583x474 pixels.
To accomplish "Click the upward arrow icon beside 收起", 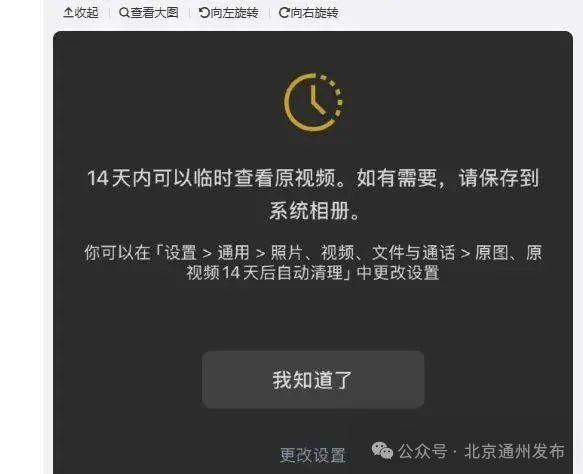I will click(68, 12).
